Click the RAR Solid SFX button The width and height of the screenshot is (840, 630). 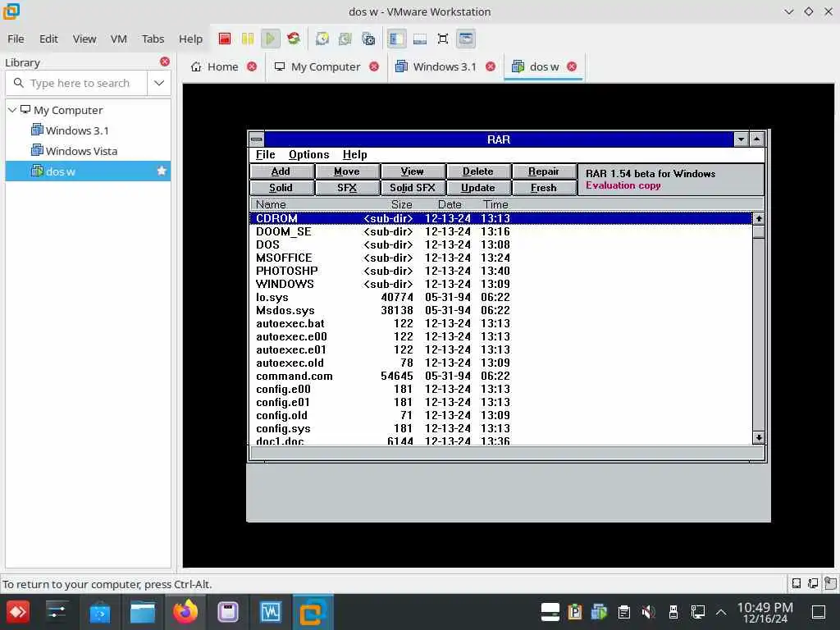coord(413,188)
